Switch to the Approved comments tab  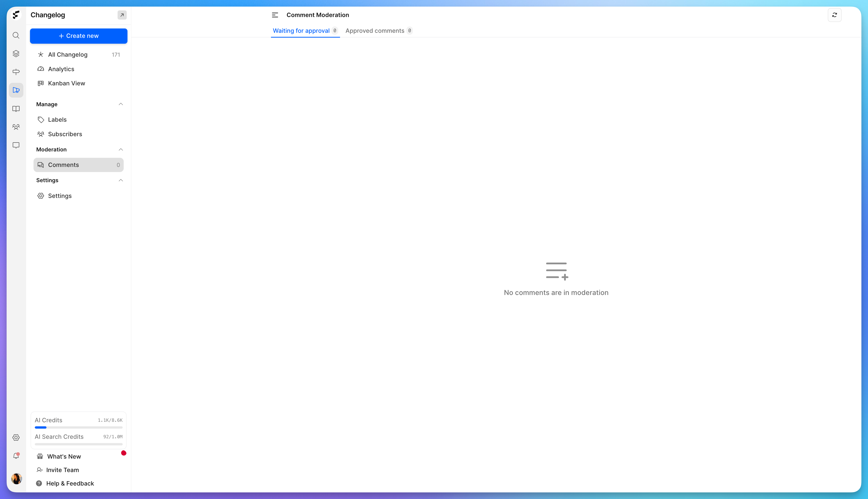click(379, 31)
